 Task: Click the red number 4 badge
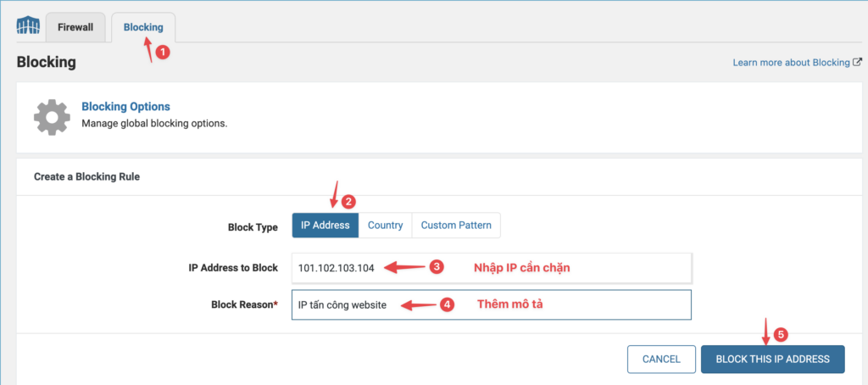coord(447,304)
